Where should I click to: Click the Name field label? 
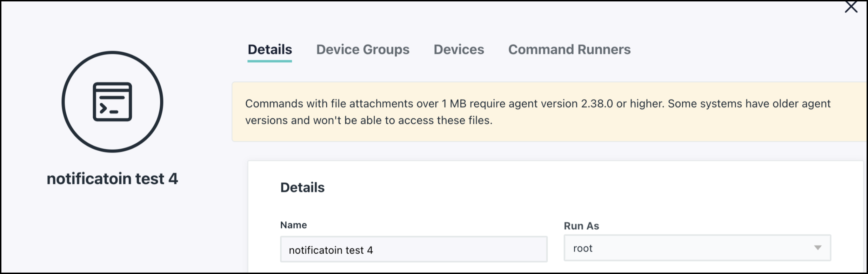[293, 225]
